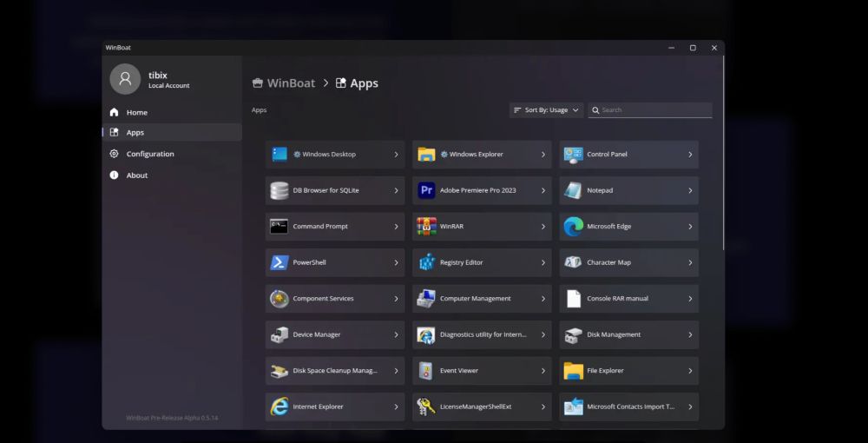Viewport: 868px width, 443px height.
Task: Click the chevron on Microsoft Edge row
Action: 690,227
